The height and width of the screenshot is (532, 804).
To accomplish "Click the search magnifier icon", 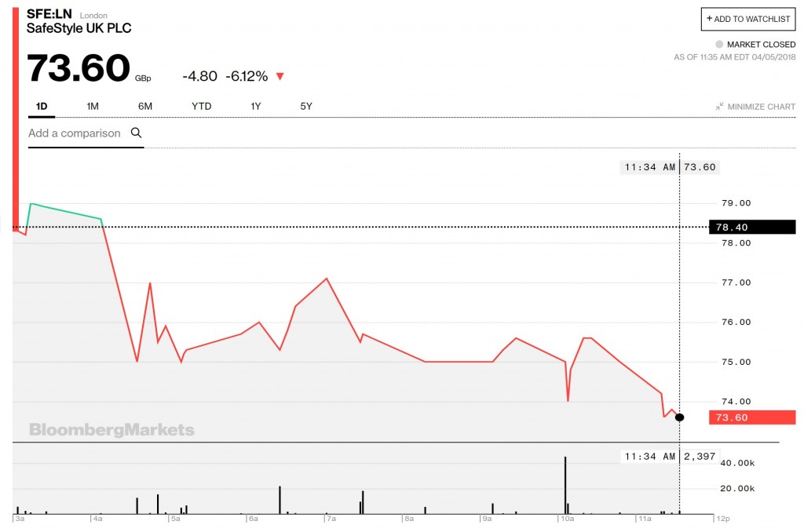I will (x=136, y=133).
